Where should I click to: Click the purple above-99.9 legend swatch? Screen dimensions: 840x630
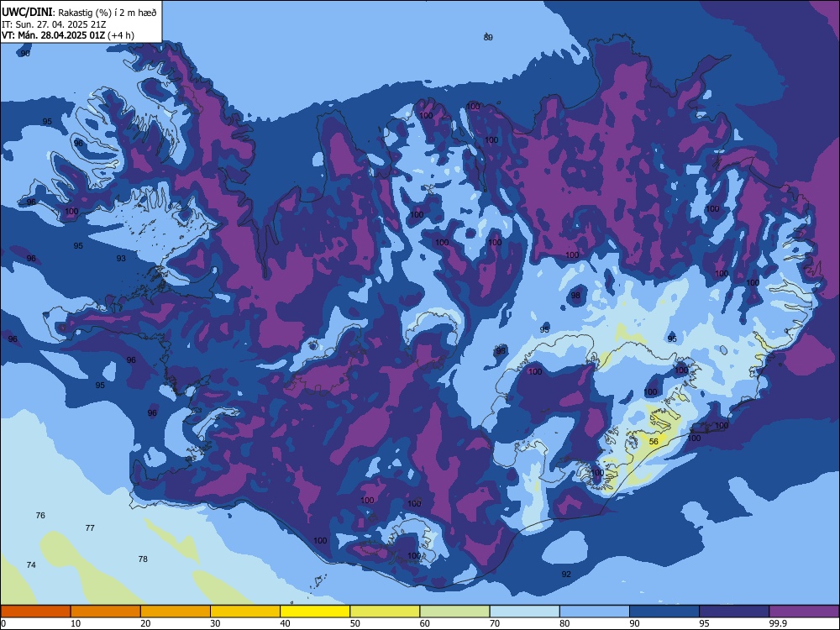804,612
